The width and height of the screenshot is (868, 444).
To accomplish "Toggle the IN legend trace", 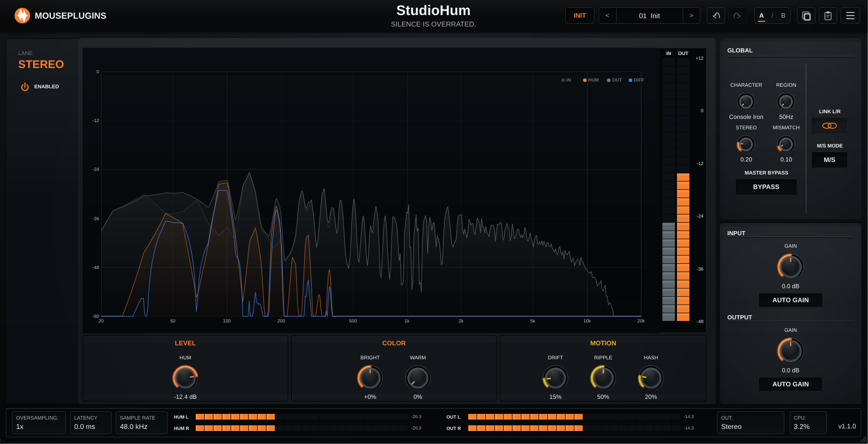I will coord(566,80).
